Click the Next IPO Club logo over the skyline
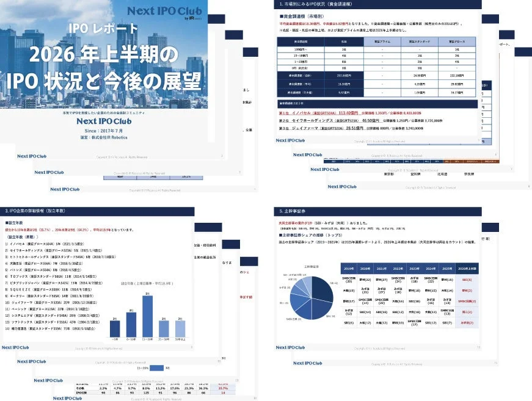Screen dimensions: 532x401 [164, 12]
